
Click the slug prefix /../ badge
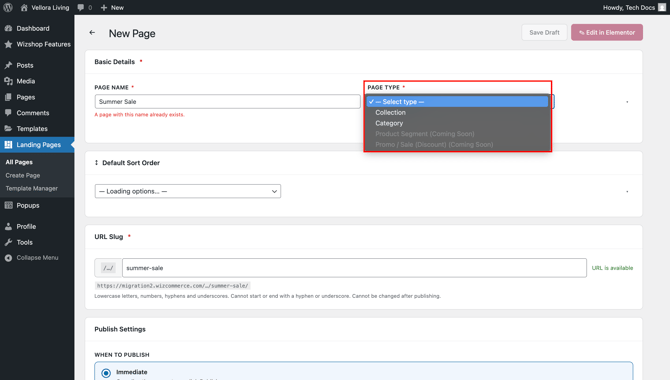[108, 268]
